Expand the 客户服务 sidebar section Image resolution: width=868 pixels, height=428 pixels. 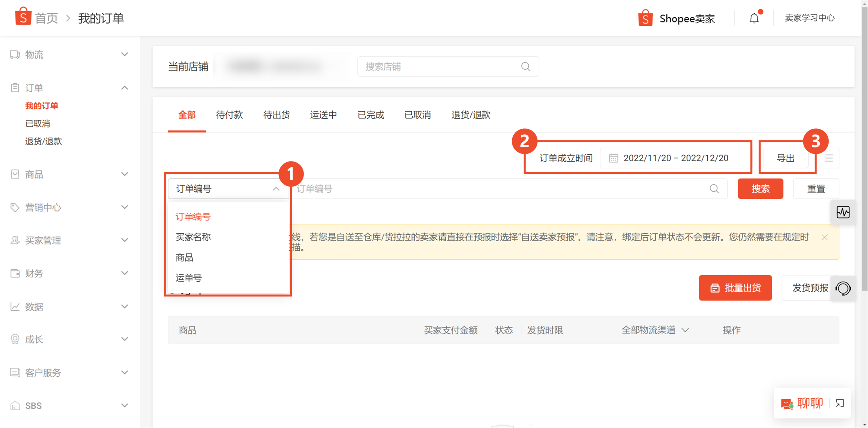pyautogui.click(x=125, y=372)
